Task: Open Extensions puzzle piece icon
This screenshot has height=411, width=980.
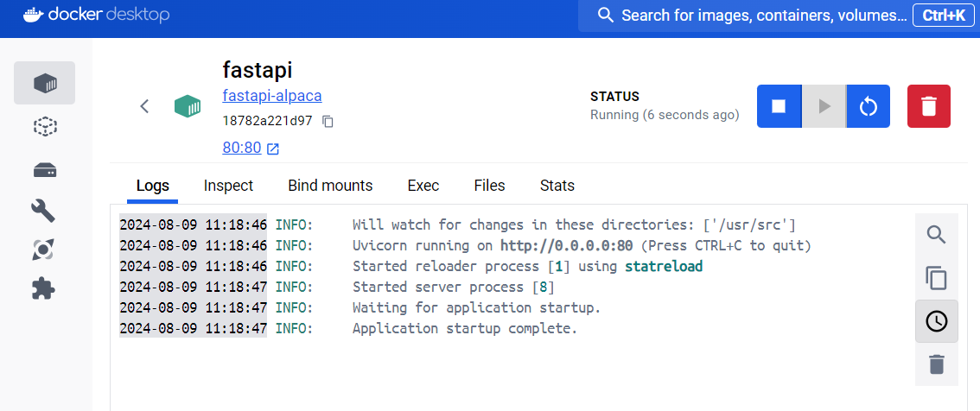Action: tap(44, 288)
